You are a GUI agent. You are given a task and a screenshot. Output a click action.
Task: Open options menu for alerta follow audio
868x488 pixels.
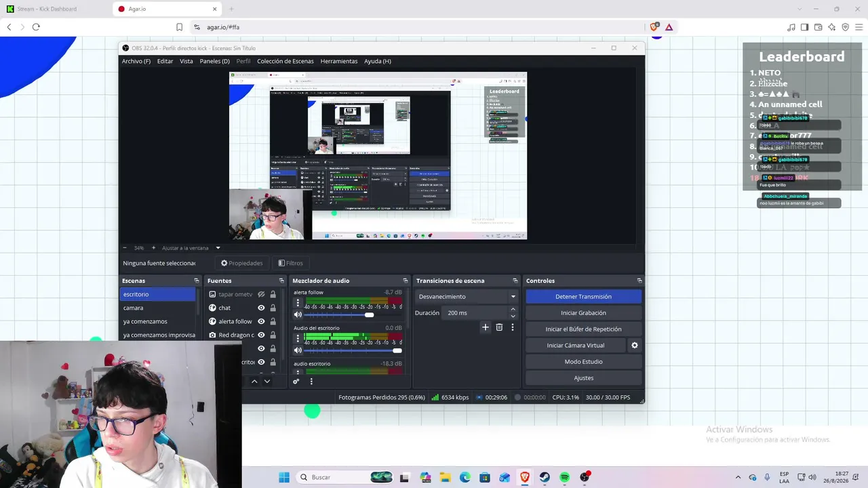tap(298, 302)
